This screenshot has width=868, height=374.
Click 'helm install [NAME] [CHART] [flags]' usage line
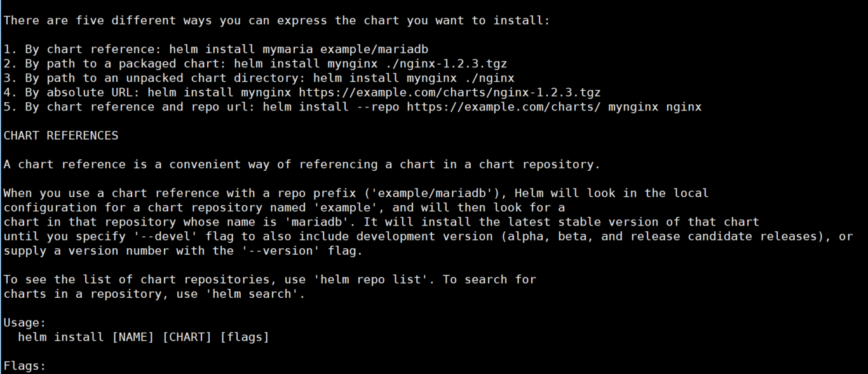tap(144, 337)
